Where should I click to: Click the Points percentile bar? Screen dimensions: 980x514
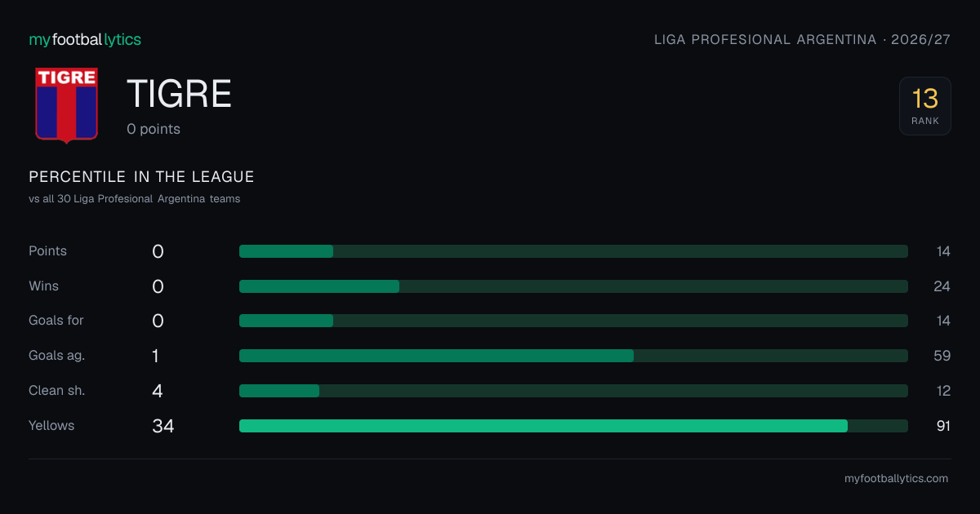click(573, 251)
